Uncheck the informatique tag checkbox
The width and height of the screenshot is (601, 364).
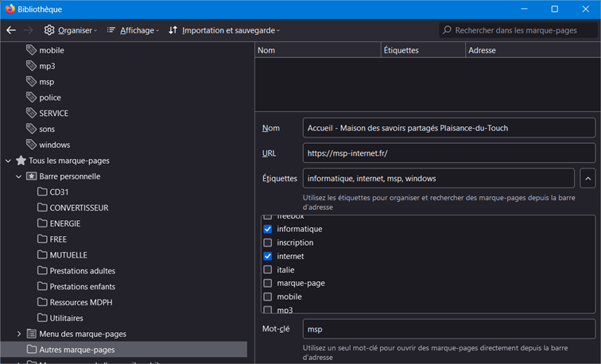(268, 229)
